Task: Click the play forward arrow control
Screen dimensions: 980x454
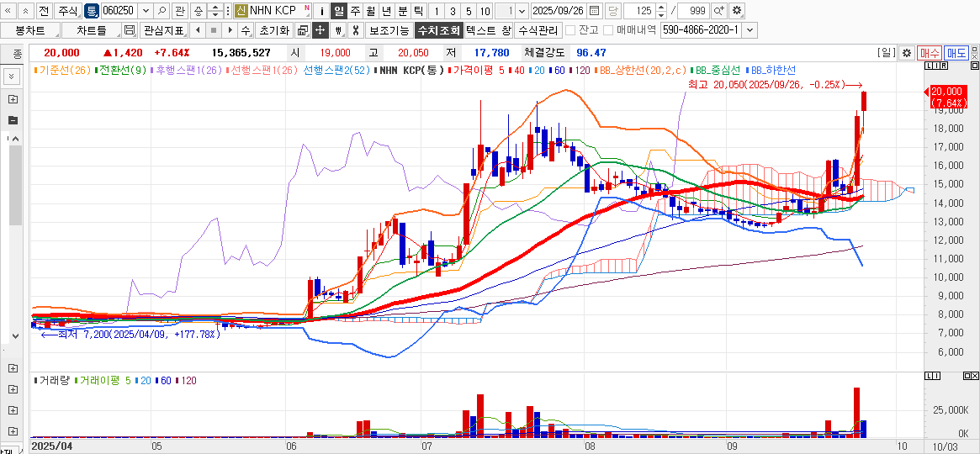Action: point(229,30)
